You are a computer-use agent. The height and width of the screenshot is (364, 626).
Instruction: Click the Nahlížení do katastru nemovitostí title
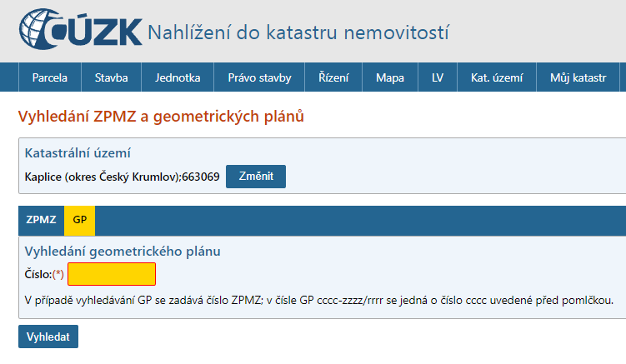click(298, 32)
